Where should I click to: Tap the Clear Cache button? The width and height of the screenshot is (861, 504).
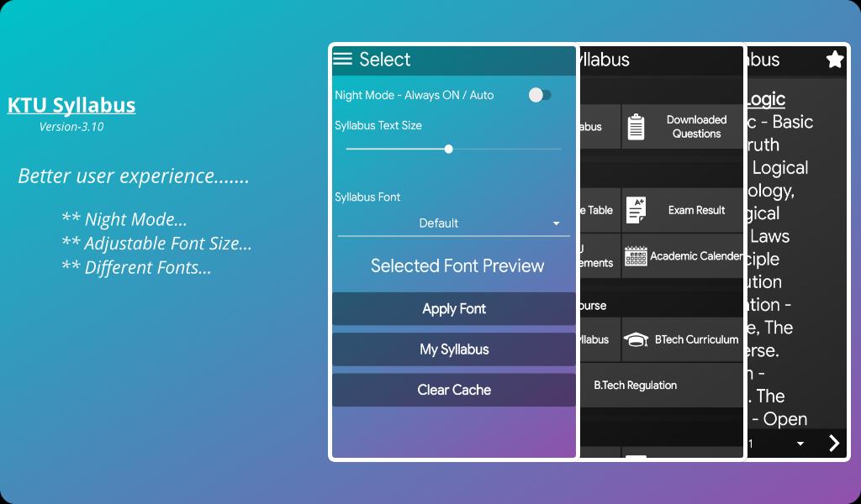click(454, 390)
